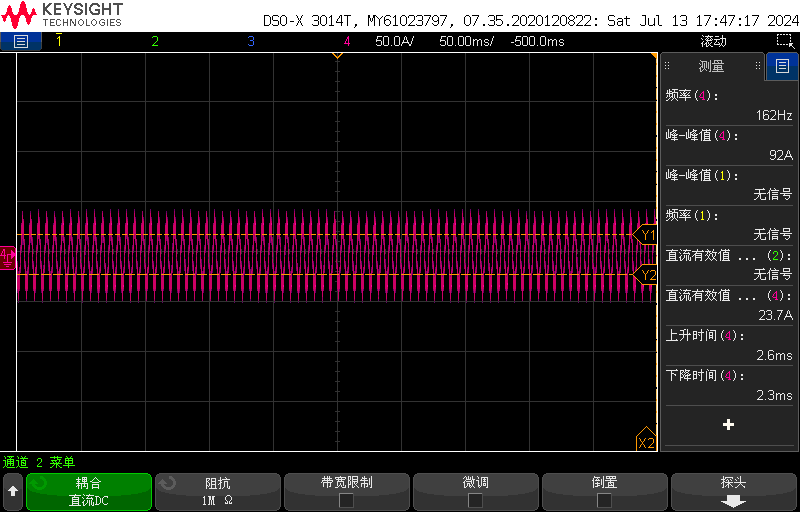Select the 下降时间(4) measurement 2.3ms

pos(729,385)
